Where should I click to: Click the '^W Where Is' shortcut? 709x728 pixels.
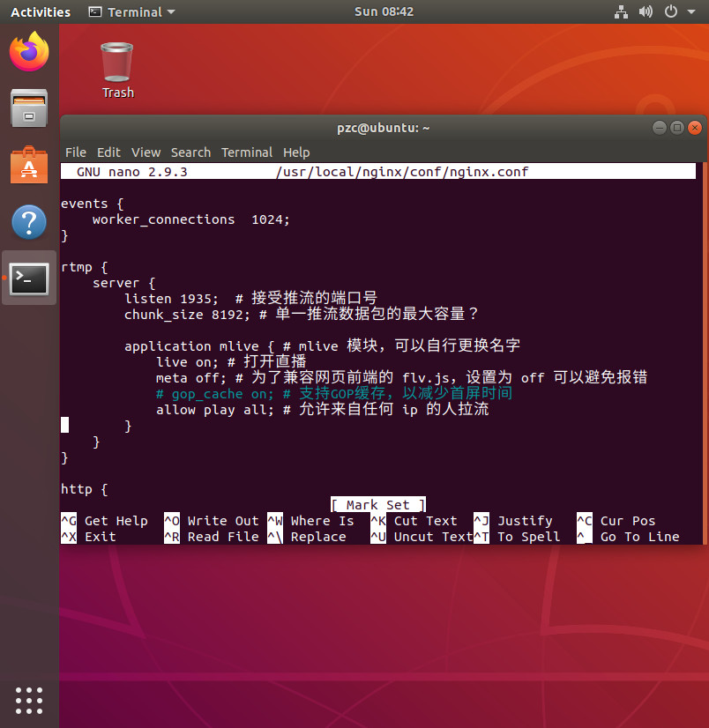click(310, 521)
